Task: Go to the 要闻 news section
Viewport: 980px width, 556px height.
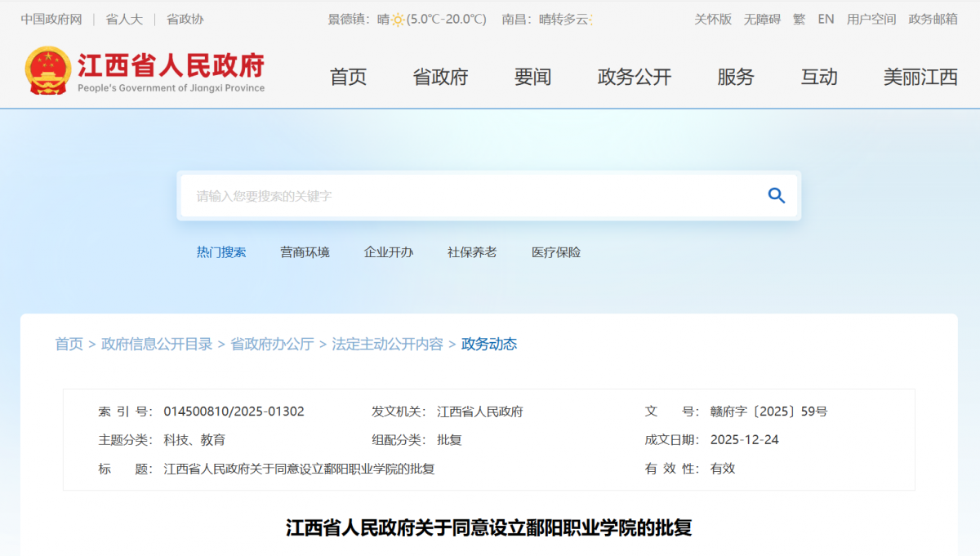Action: (532, 77)
